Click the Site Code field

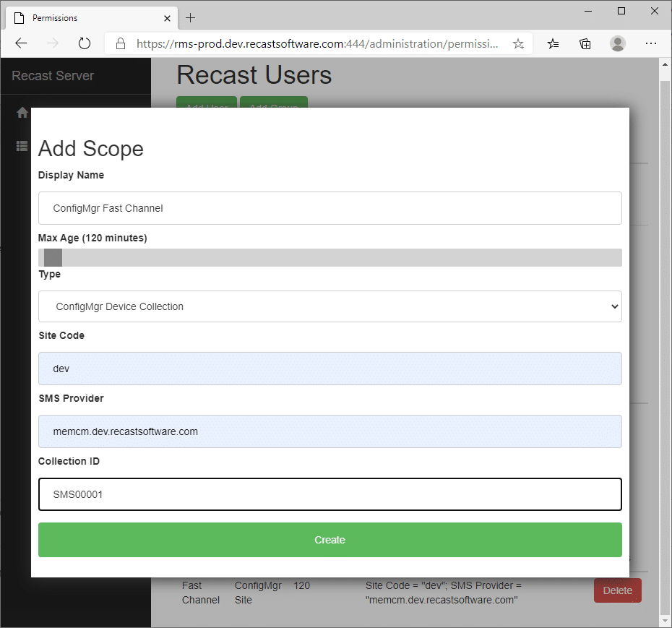point(329,369)
